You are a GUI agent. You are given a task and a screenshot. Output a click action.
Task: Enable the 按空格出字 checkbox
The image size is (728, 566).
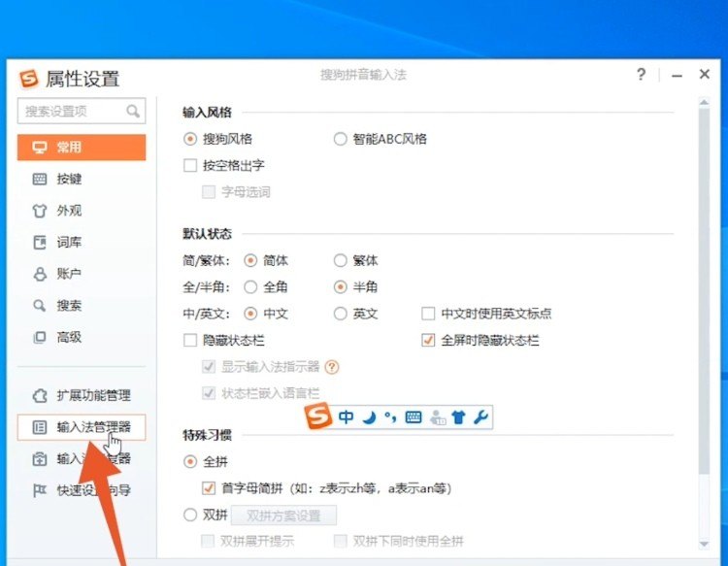(x=190, y=165)
